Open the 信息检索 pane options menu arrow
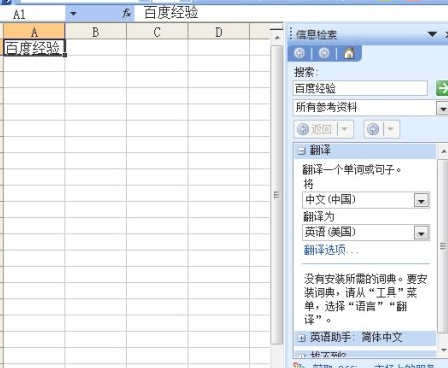The height and width of the screenshot is (368, 448). [432, 34]
